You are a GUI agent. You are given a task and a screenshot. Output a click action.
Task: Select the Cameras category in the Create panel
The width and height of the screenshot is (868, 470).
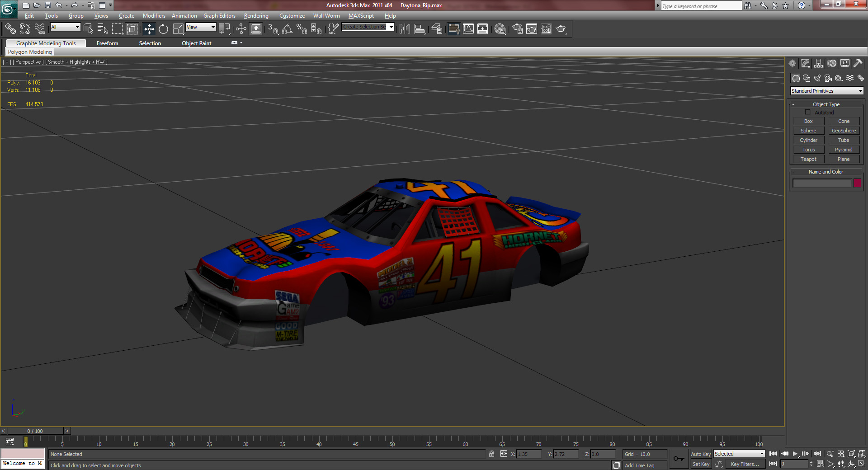[x=828, y=78]
